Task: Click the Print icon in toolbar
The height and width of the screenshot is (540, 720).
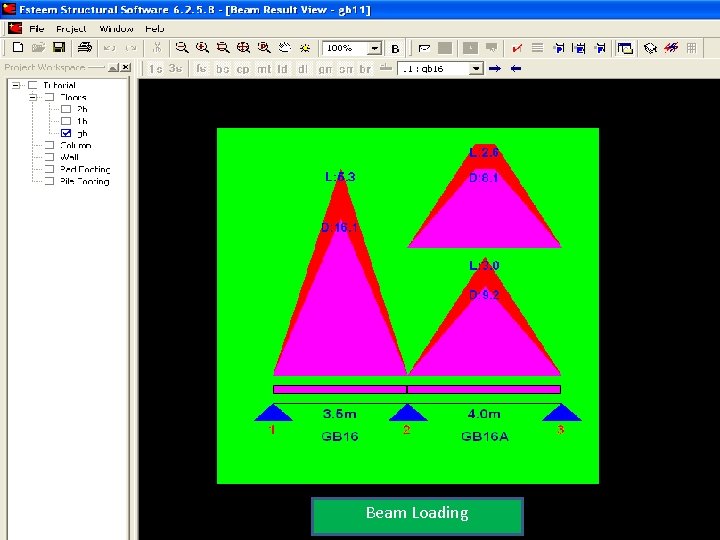Action: pyautogui.click(x=84, y=47)
